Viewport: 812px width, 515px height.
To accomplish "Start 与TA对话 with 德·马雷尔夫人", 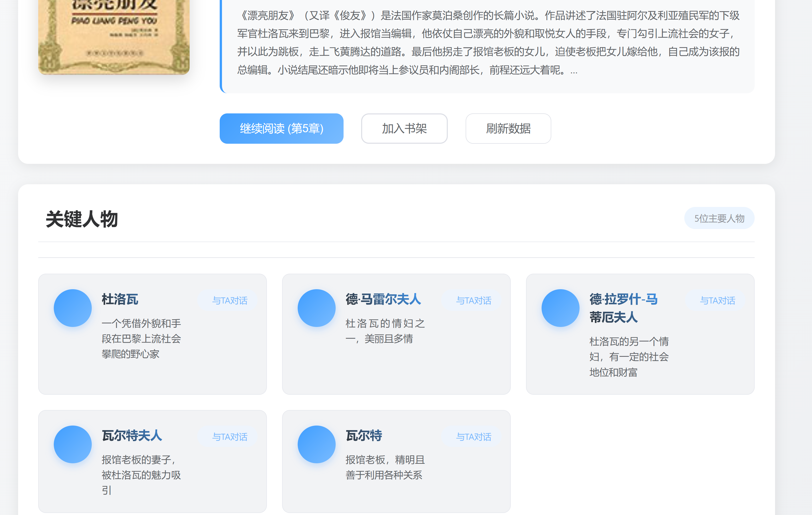I will pos(474,300).
